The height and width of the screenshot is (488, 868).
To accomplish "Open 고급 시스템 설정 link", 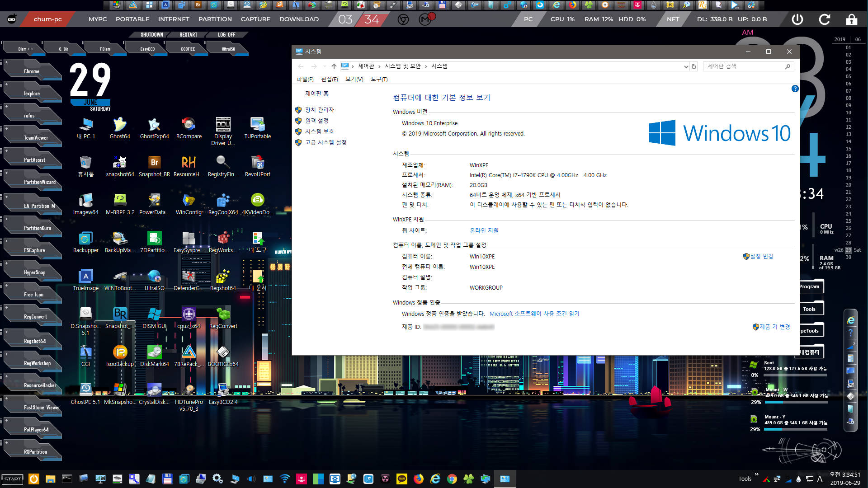I will pos(325,142).
